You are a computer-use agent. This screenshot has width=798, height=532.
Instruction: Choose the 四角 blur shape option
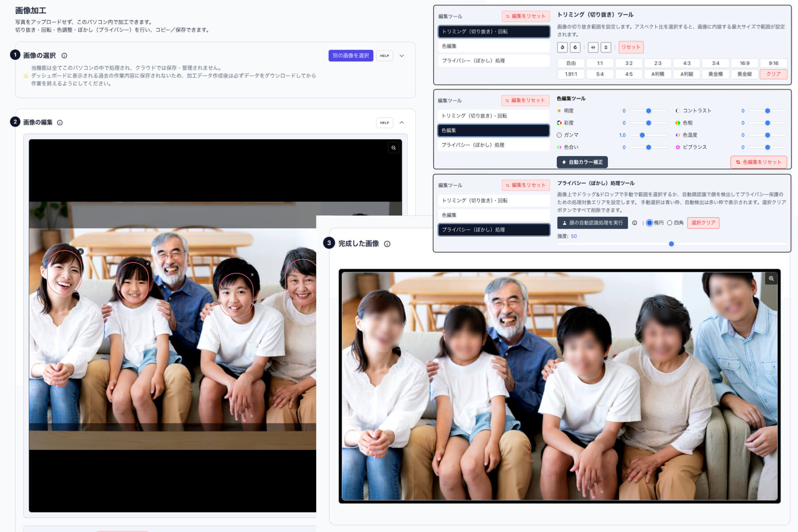[x=669, y=223]
